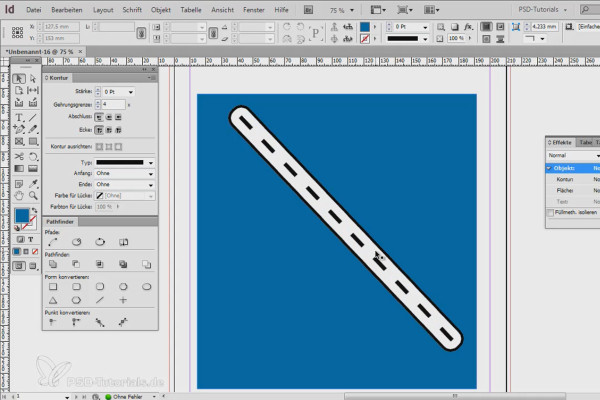
Task: Click Pathfinder Add shapes icon
Action: (53, 264)
